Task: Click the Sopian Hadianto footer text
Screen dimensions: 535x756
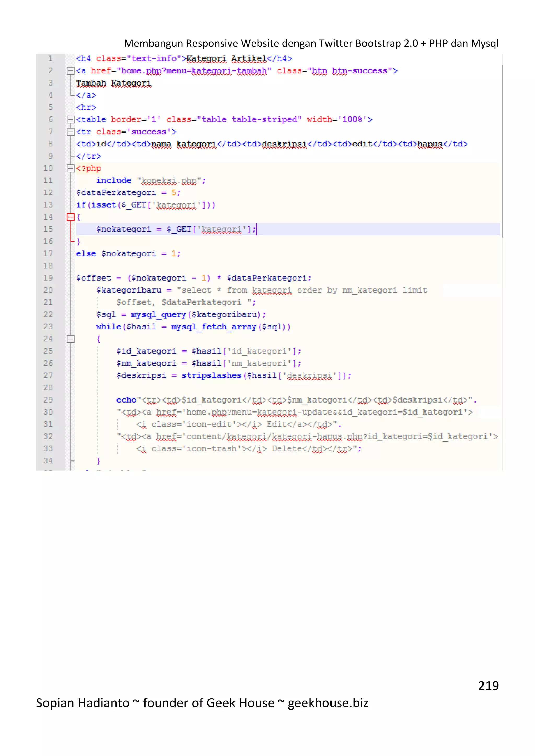Action: pos(202,703)
